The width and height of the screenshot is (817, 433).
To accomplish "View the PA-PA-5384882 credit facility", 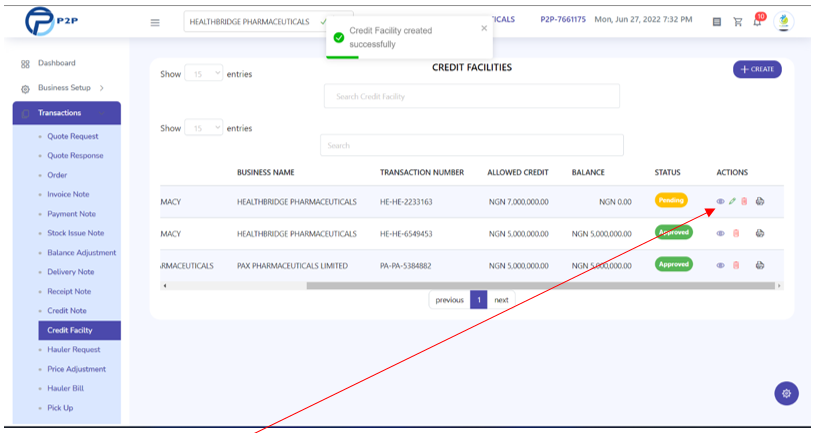I will [720, 265].
